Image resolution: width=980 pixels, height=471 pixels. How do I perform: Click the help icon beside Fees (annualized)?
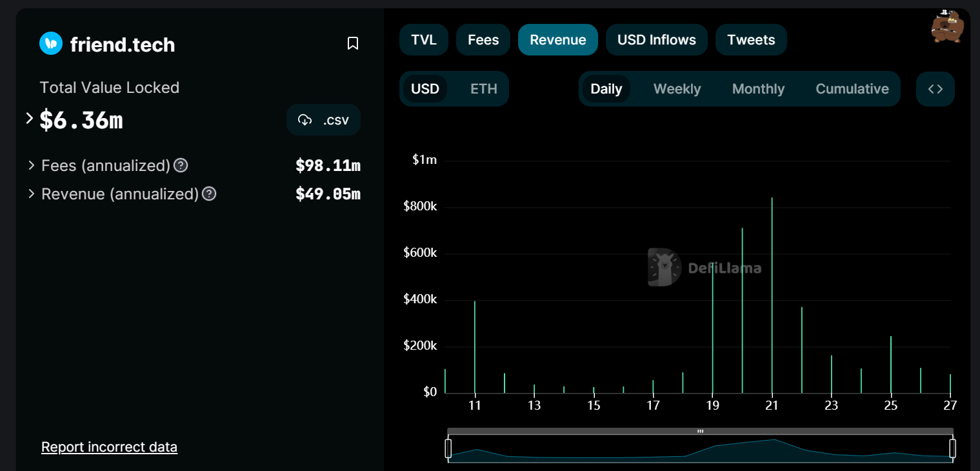coord(181,165)
